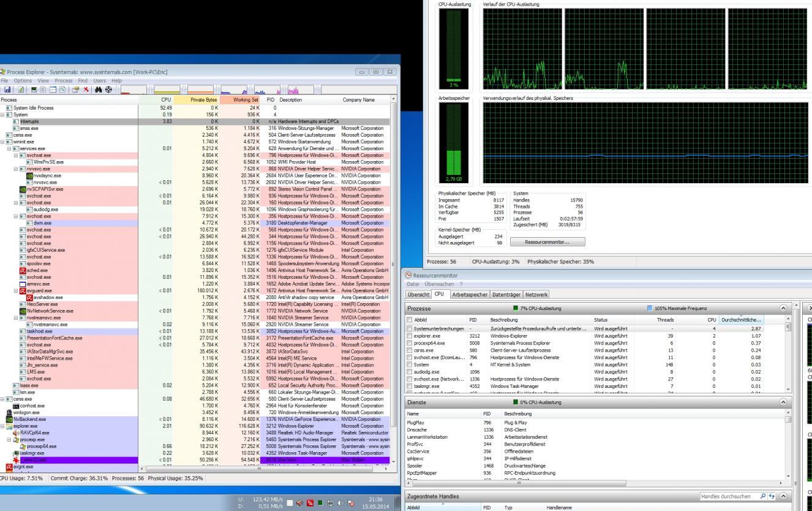
Task: Click the NvBackend.exe NVIDIA icon
Action: pos(9,420)
